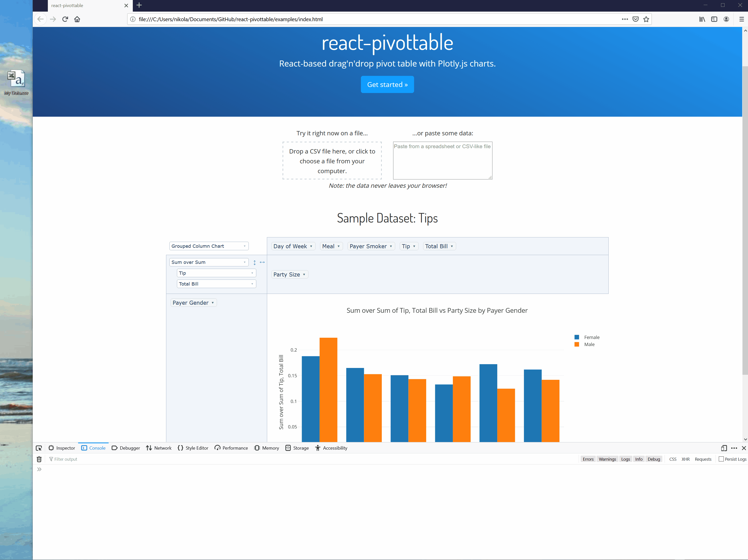Toggle row sort order arrow icon
748x560 pixels.
255,262
